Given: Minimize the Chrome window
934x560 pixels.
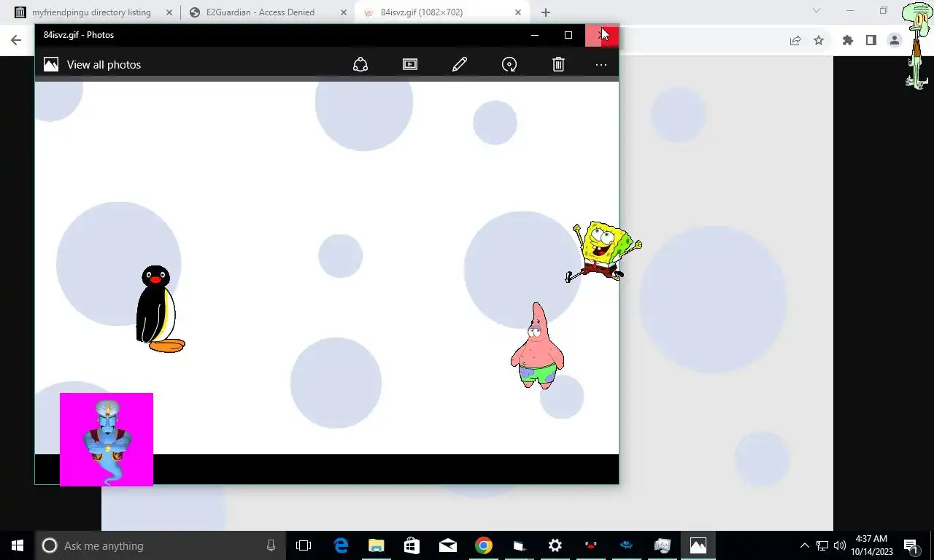Looking at the screenshot, I should [850, 11].
